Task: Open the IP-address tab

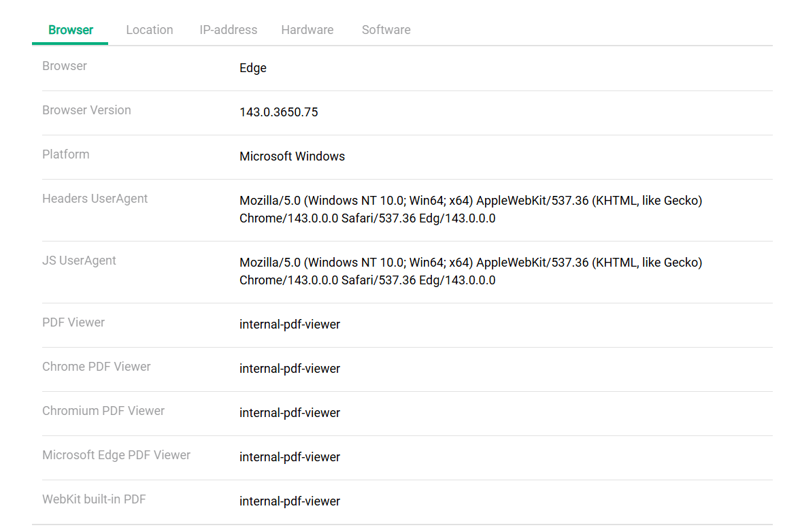Action: pos(228,30)
